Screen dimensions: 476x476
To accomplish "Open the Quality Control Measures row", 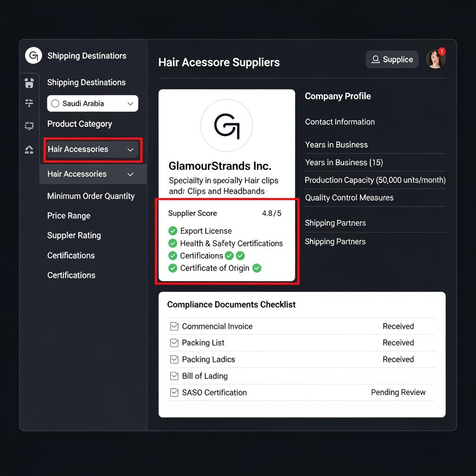I will (349, 198).
